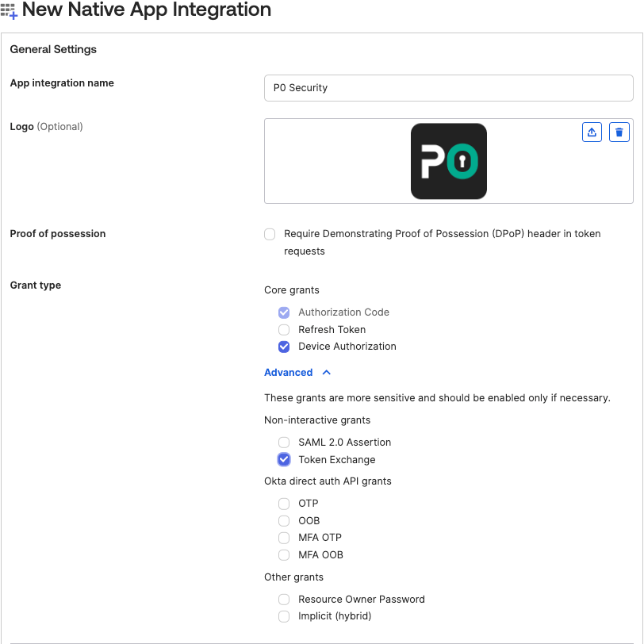Click the upload logo icon

point(592,132)
